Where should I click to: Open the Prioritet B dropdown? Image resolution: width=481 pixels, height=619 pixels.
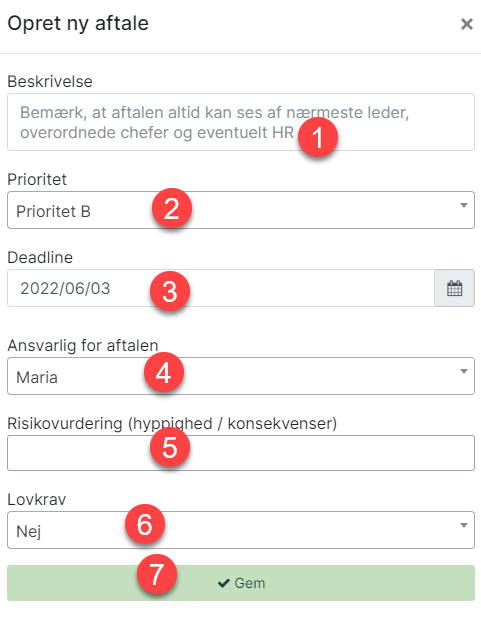pyautogui.click(x=241, y=210)
